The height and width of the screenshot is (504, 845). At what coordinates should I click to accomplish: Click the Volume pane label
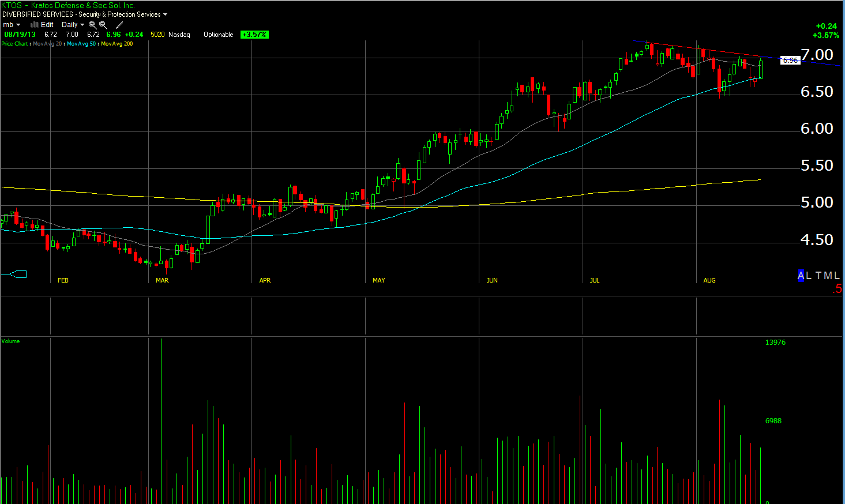pyautogui.click(x=10, y=341)
